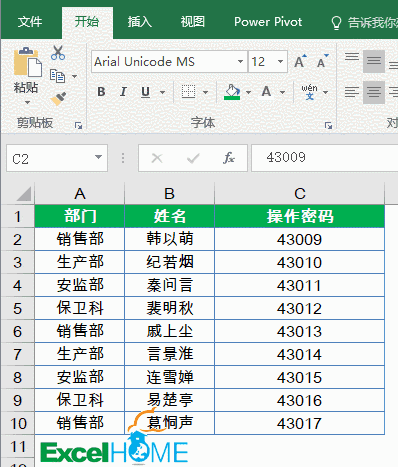
Task: Toggle Underline formatting
Action: point(145,92)
